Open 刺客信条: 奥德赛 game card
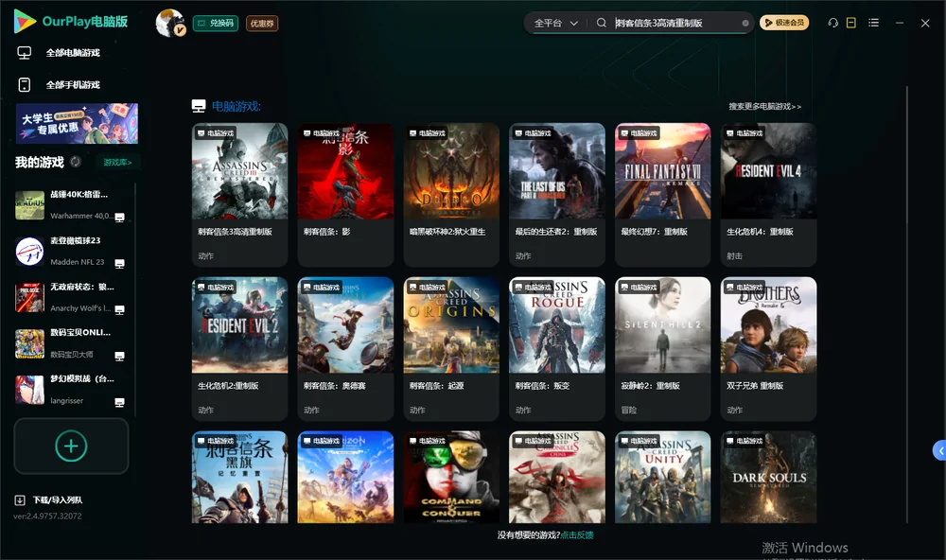Screen dimensions: 946x560 [x=345, y=349]
